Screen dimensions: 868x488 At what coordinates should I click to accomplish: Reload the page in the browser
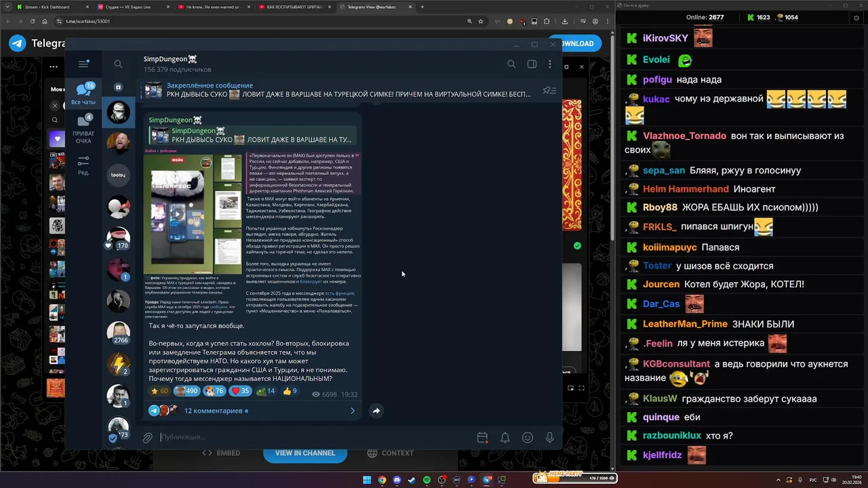[34, 21]
